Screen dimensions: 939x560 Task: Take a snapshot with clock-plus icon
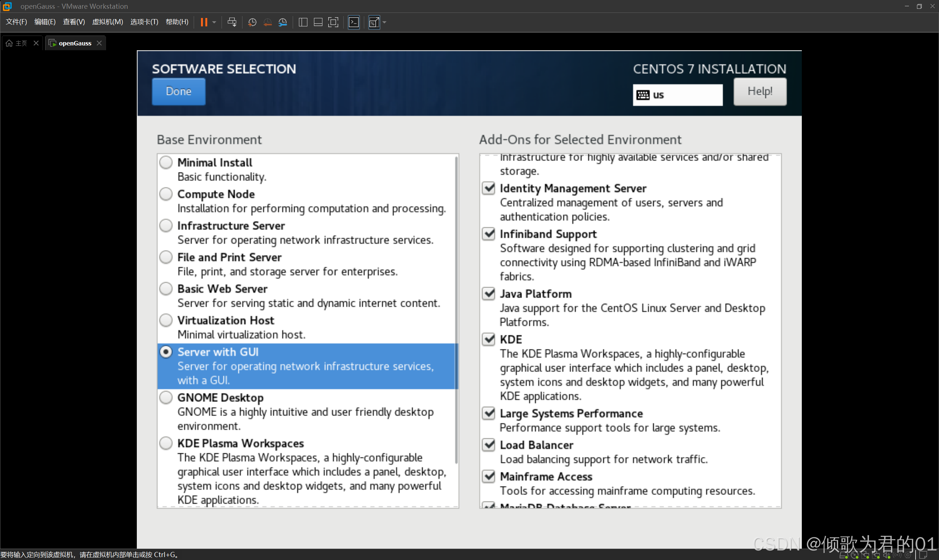[x=252, y=22]
